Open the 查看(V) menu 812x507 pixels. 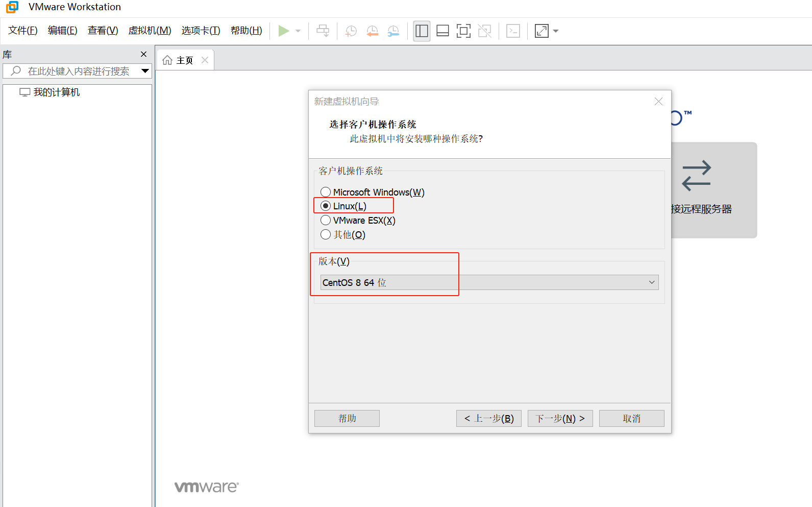tap(103, 31)
